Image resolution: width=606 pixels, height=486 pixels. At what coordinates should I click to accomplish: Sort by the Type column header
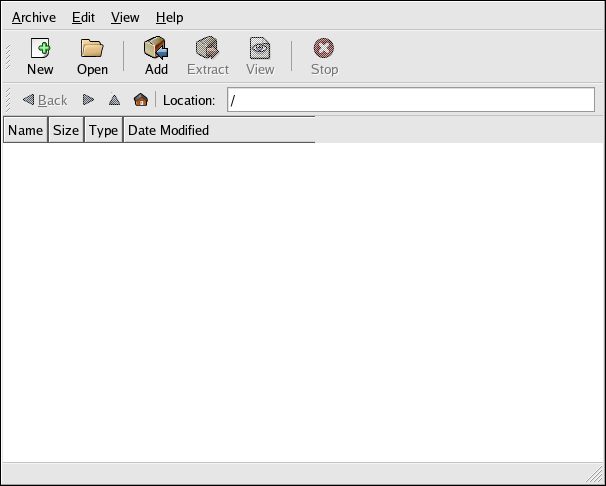(103, 130)
